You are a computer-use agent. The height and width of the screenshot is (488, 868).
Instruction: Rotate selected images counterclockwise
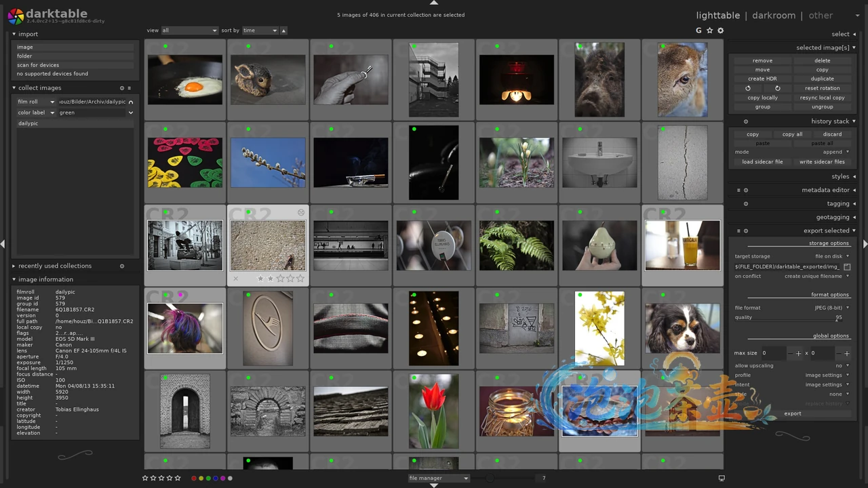(748, 88)
